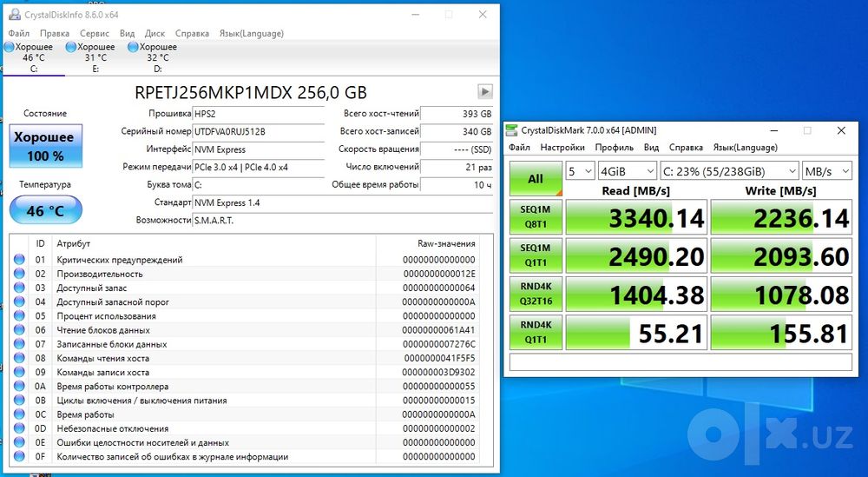The height and width of the screenshot is (477, 868).
Task: Click blue indicator of attribute 02
Action: click(19, 274)
